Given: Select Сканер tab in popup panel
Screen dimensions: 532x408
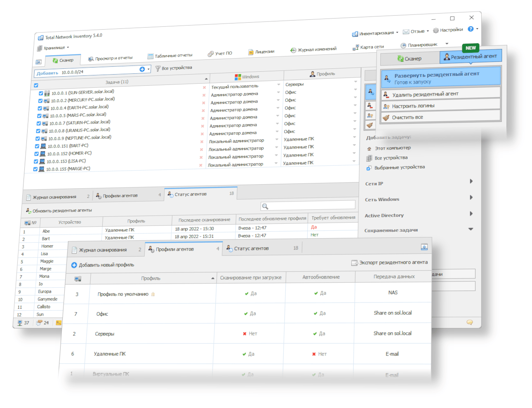Looking at the screenshot, I should 410,59.
